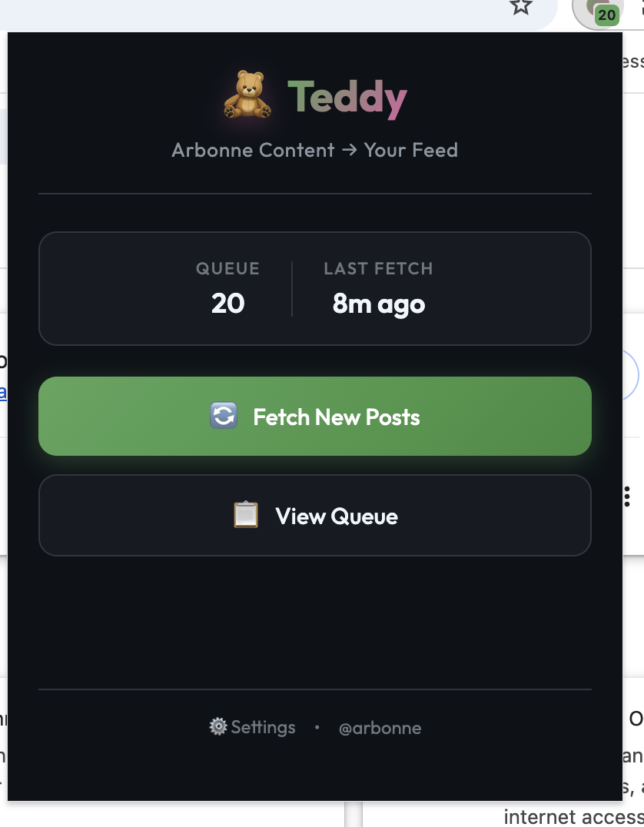Select the queue count 20 value
The height and width of the screenshot is (827, 644).
point(227,304)
